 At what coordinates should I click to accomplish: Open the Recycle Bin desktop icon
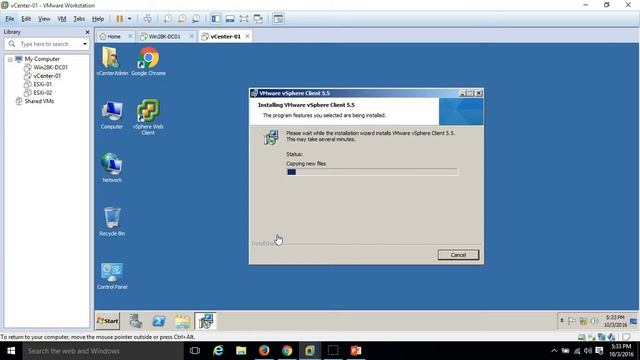click(x=112, y=222)
